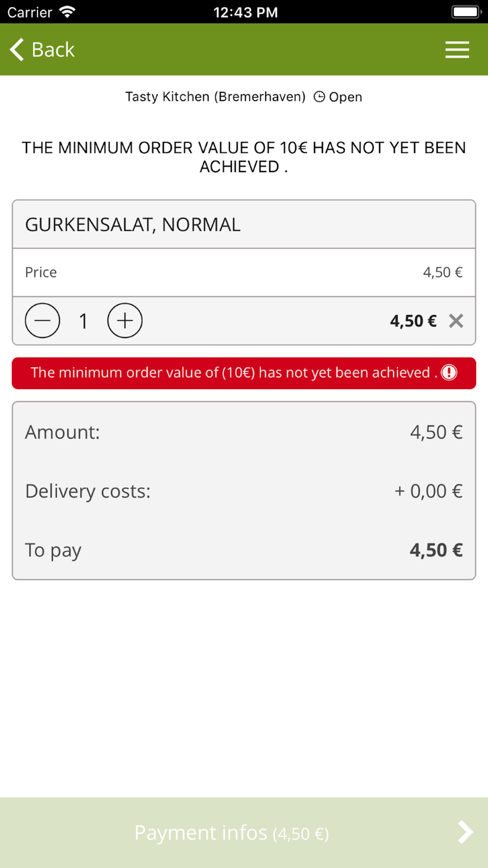Select the Gurkensalat, Normal item header

point(244,225)
